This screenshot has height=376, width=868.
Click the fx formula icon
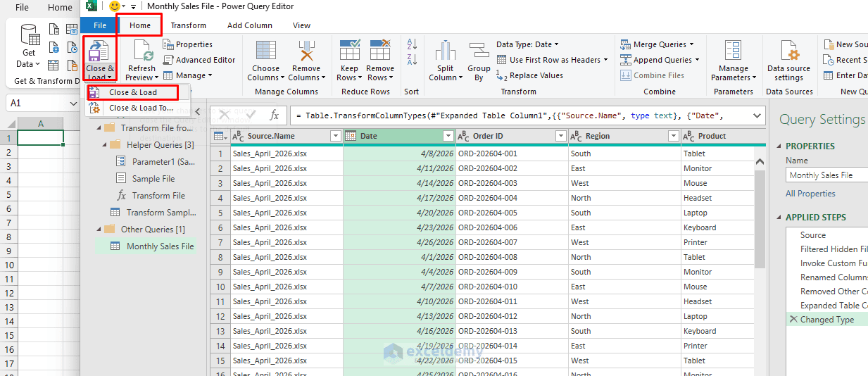275,115
